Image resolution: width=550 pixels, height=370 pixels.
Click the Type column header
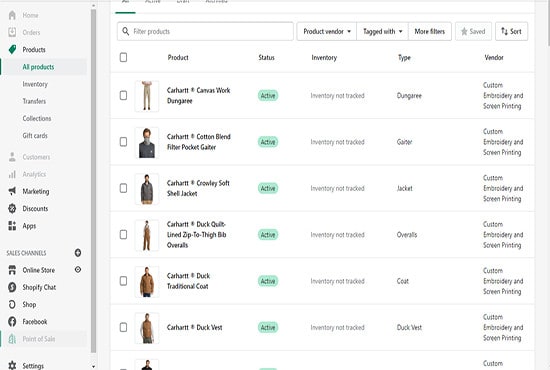click(x=404, y=57)
